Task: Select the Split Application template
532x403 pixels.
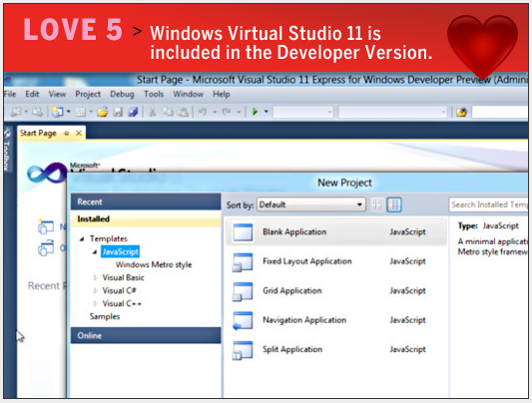Action: tap(336, 349)
